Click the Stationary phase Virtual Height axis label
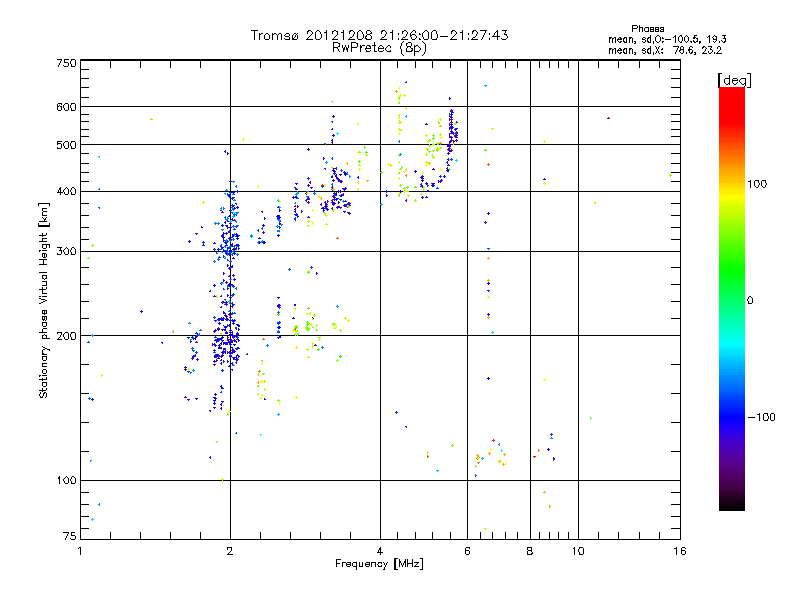800x600 pixels. point(44,300)
